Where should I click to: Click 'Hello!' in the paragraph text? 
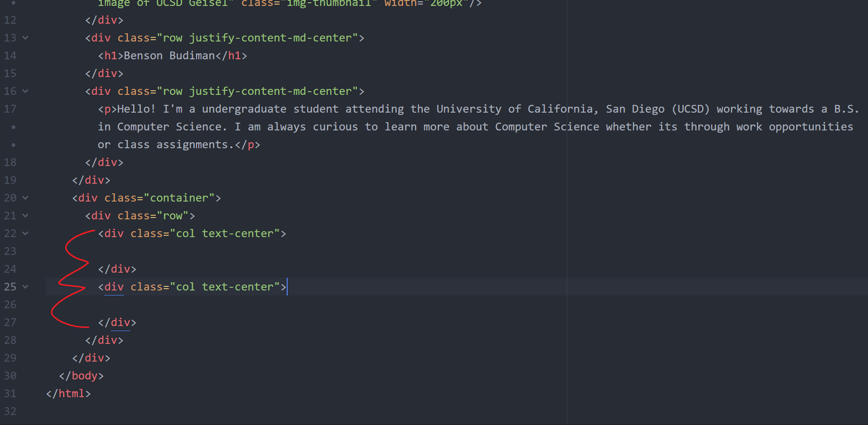tap(136, 109)
